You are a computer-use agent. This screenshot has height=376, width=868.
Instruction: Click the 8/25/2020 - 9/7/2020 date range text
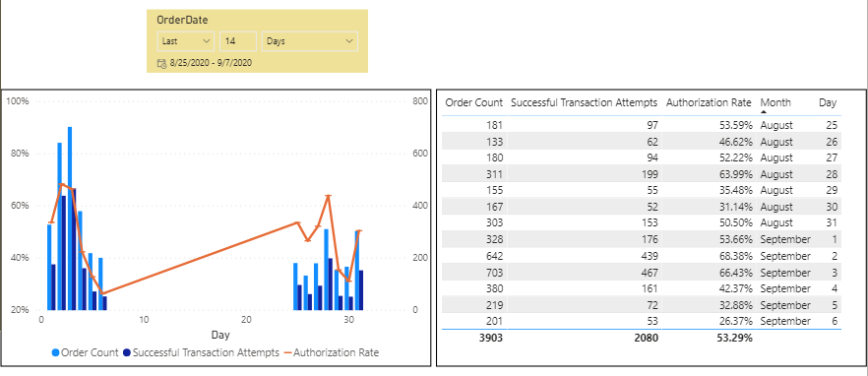point(211,64)
